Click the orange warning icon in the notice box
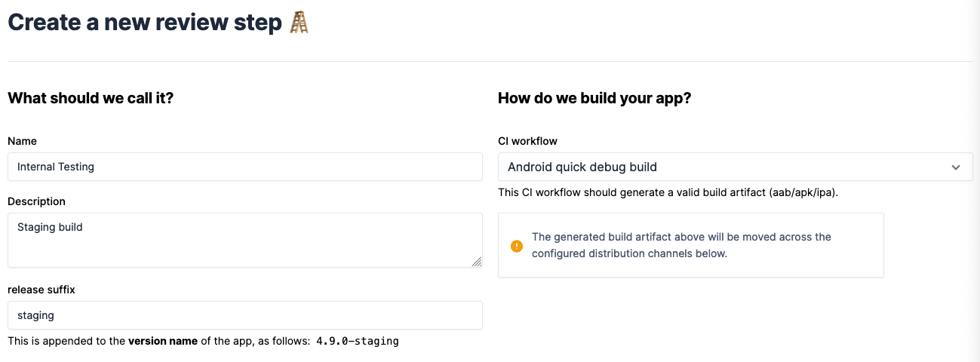 [x=517, y=246]
